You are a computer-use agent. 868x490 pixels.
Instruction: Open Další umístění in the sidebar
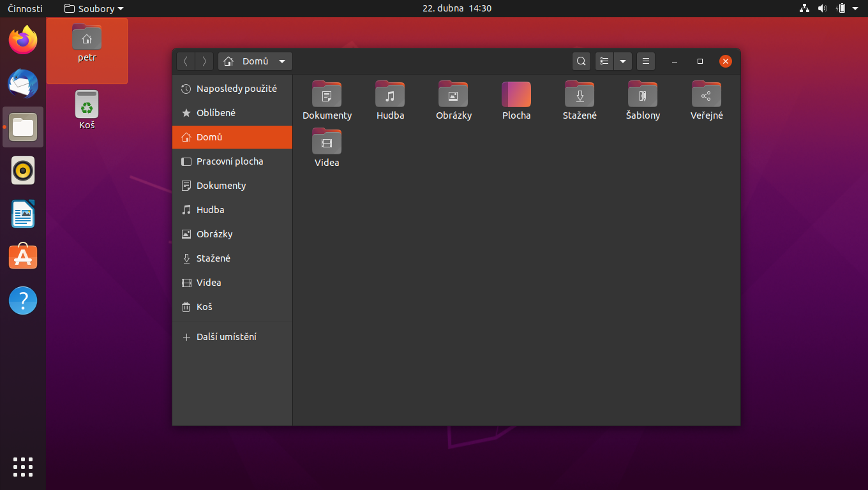[232, 337]
